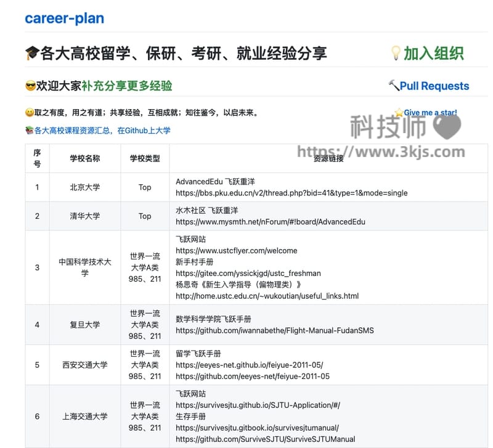Click the light bulb icon beside 加入组织
The image size is (493, 448).
pyautogui.click(x=396, y=53)
